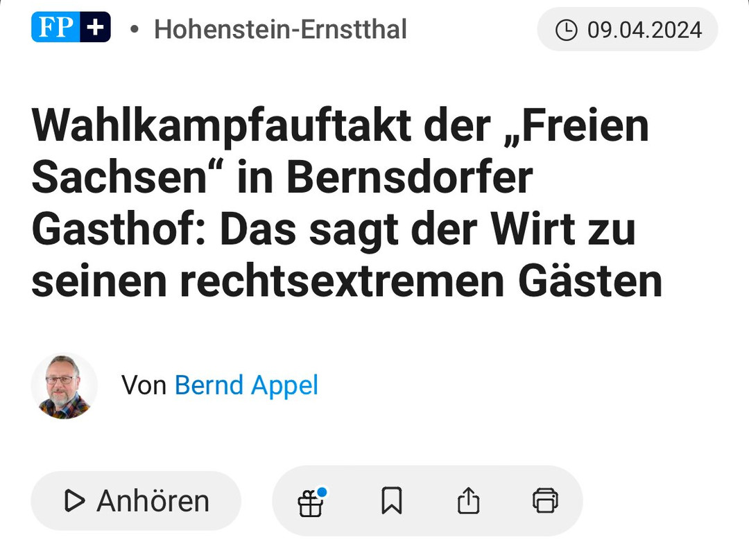
Task: Click the word "rechtsextremen" in the headline
Action: click(333, 283)
